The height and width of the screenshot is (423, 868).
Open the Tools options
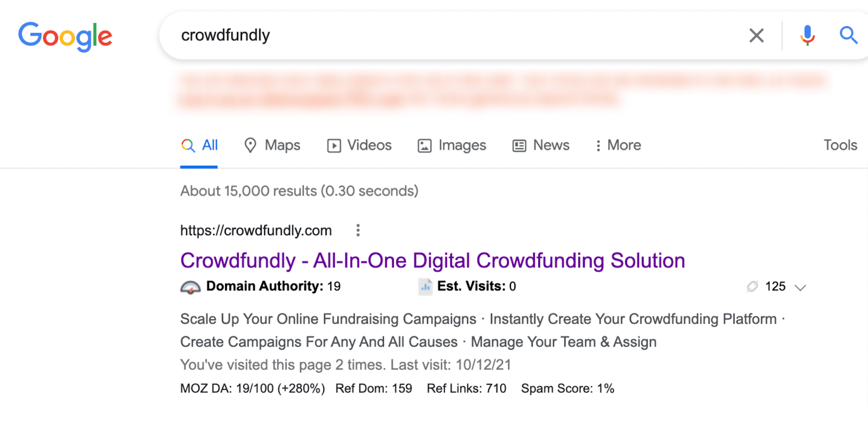point(839,145)
